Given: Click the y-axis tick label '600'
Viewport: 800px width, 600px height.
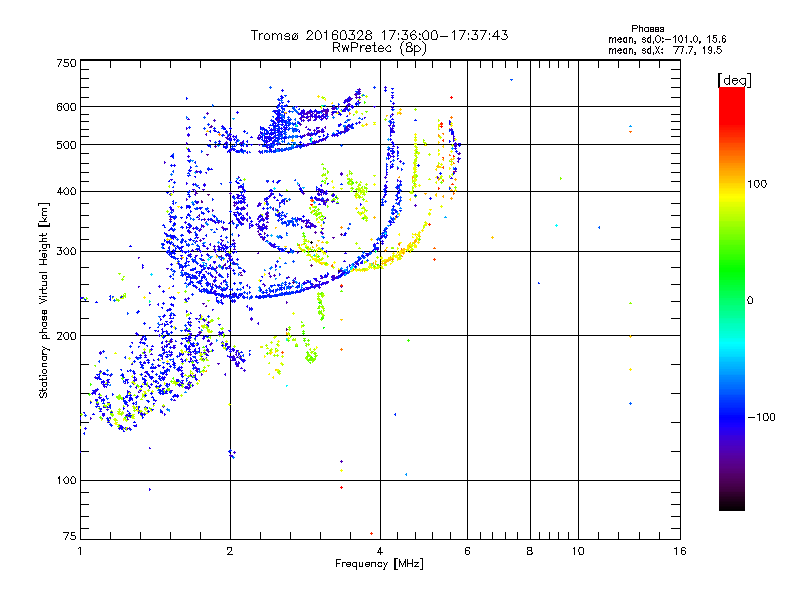Looking at the screenshot, I should click(x=67, y=107).
